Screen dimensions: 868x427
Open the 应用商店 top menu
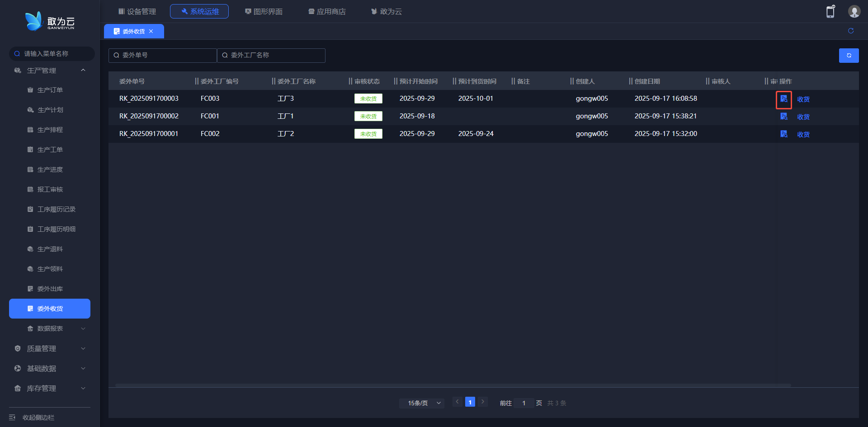point(327,11)
